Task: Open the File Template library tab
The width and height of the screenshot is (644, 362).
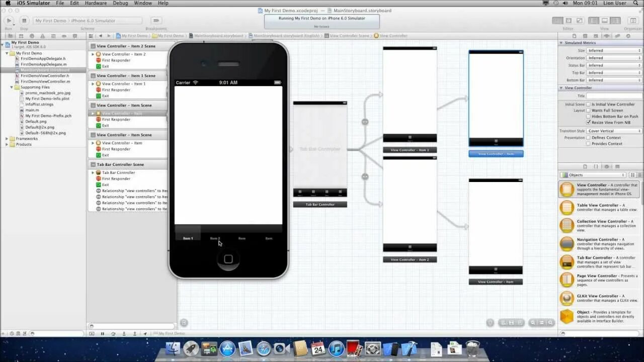Action: click(585, 166)
